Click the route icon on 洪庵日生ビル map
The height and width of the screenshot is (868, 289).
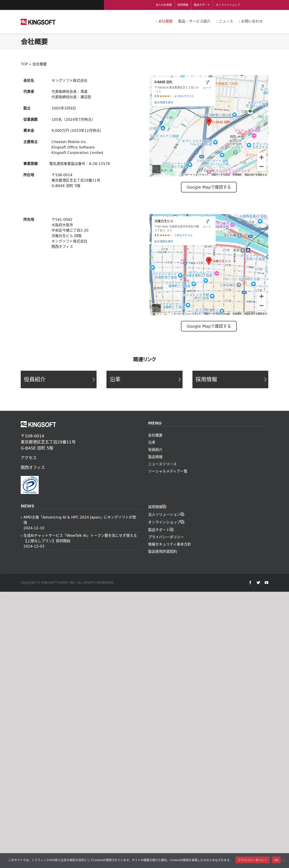[207, 221]
